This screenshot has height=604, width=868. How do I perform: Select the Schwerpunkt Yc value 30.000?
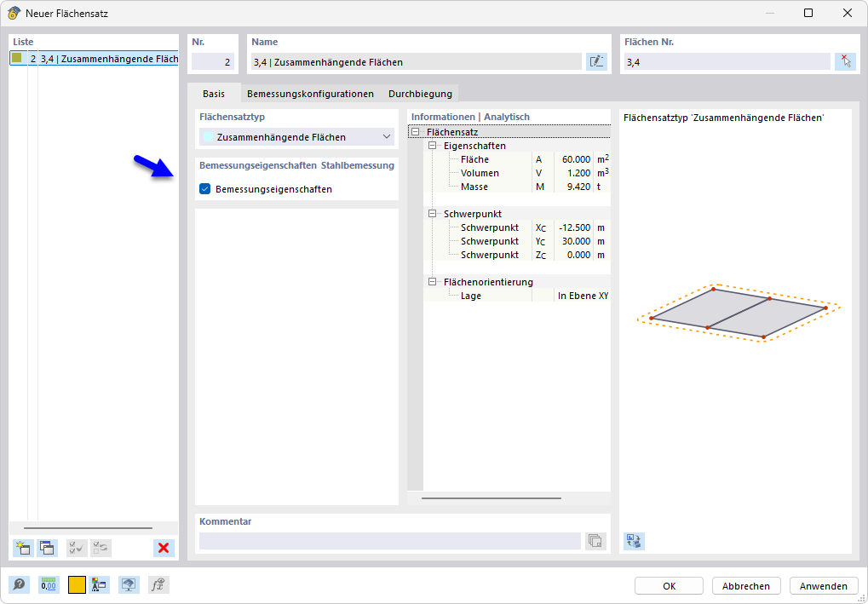(x=572, y=241)
